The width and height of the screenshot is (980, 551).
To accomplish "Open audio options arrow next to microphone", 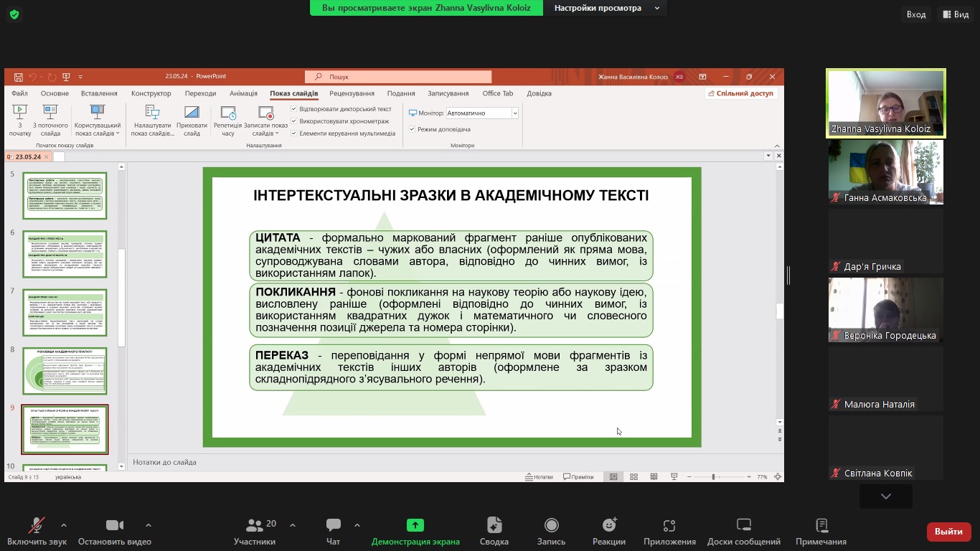I will (64, 525).
